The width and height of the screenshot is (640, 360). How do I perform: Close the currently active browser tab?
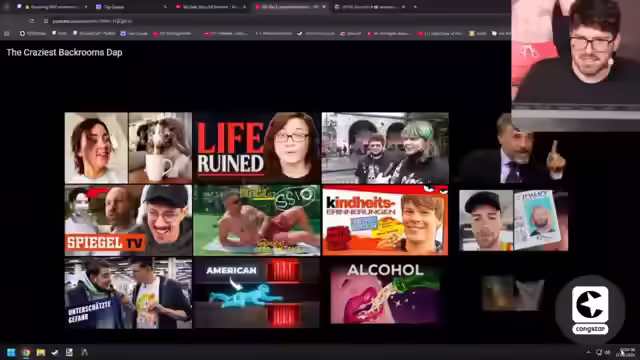click(x=324, y=7)
